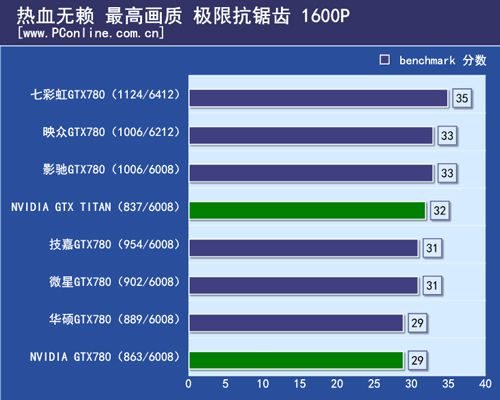Click the value label 35

tap(462, 98)
